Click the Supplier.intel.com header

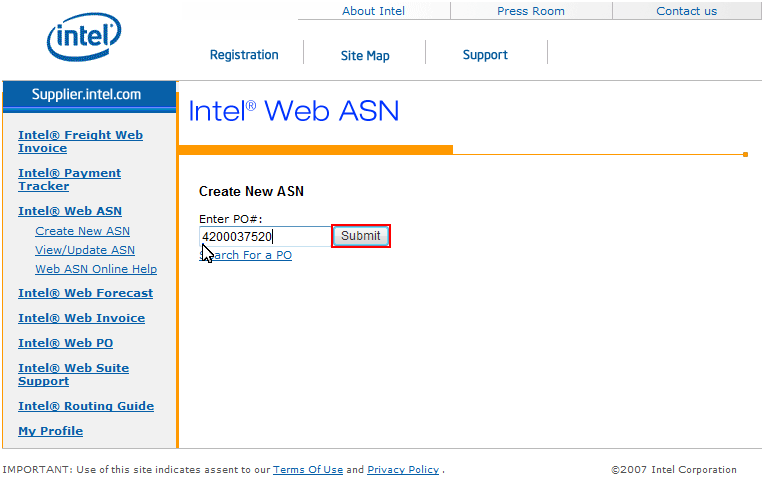coord(89,94)
